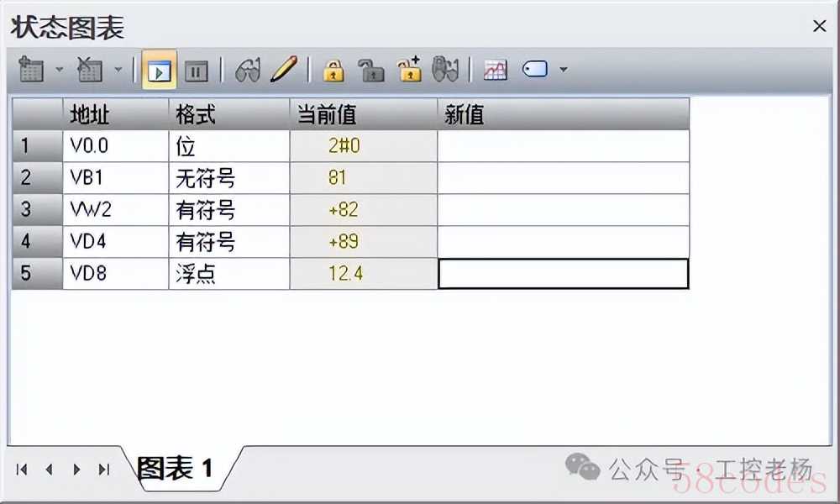Switch to the 图表 1 tab
Image resolution: width=840 pixels, height=504 pixels.
[x=176, y=469]
